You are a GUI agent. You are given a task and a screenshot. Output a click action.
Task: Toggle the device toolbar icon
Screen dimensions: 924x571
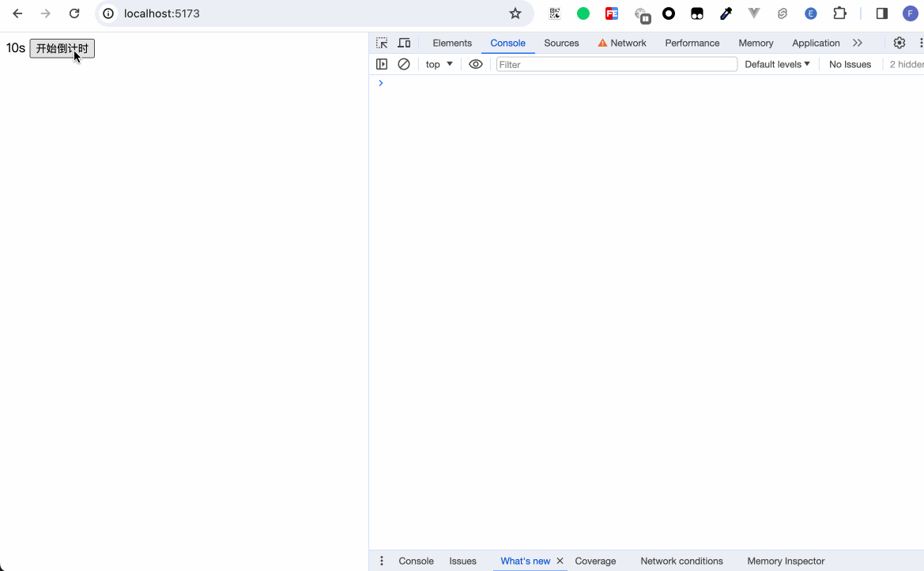[x=404, y=43]
